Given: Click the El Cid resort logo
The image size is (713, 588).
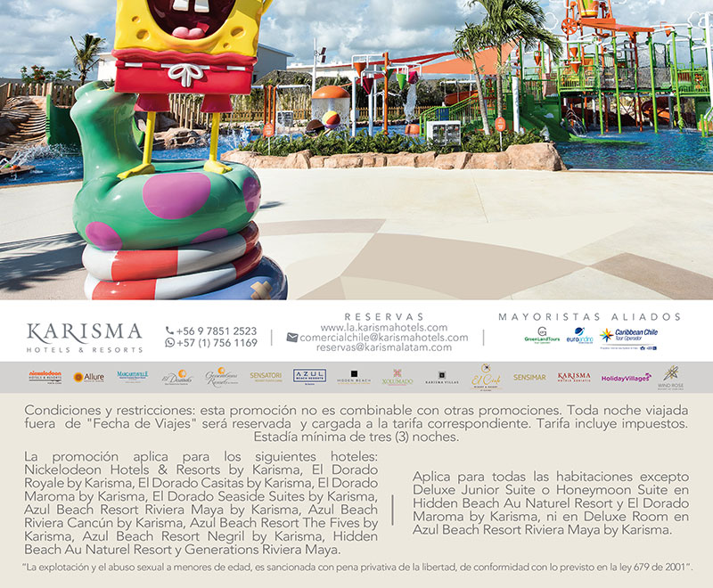Looking at the screenshot, I should [486, 377].
